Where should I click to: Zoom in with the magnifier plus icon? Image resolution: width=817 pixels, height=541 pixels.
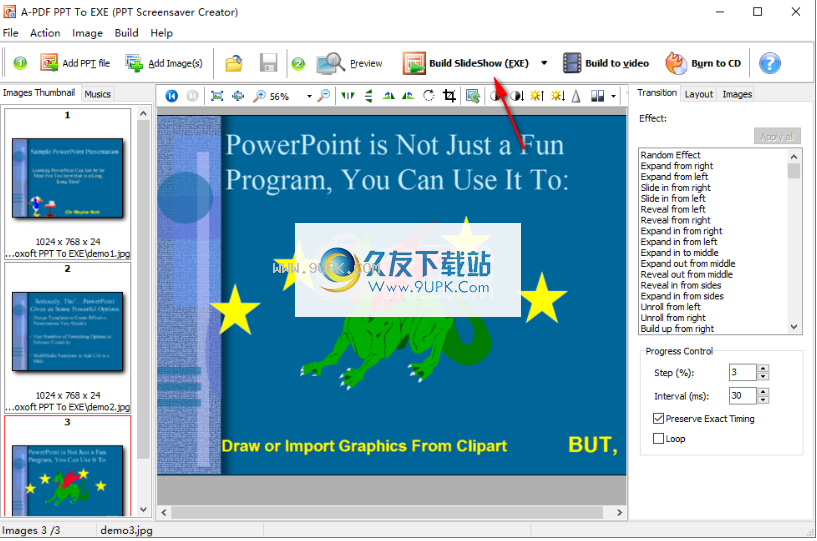click(x=258, y=96)
